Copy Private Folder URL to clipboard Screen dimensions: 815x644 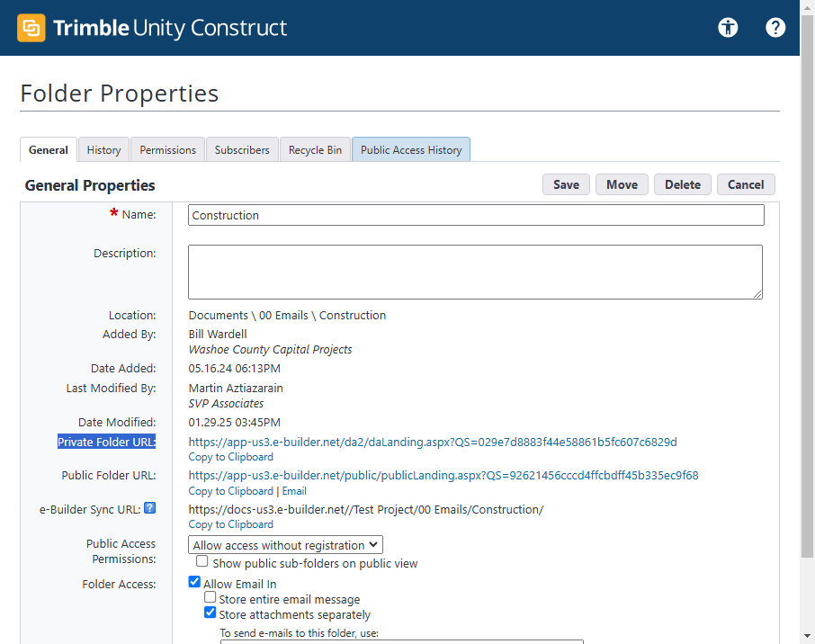pos(231,457)
